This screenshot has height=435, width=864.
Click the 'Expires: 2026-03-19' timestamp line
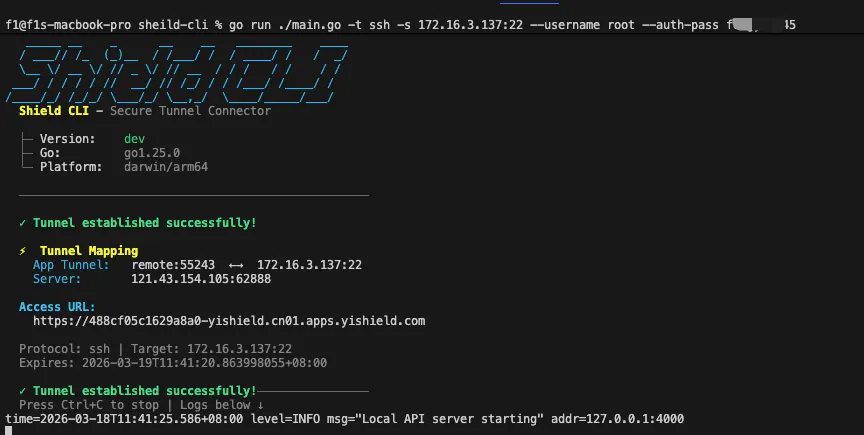[173, 363]
